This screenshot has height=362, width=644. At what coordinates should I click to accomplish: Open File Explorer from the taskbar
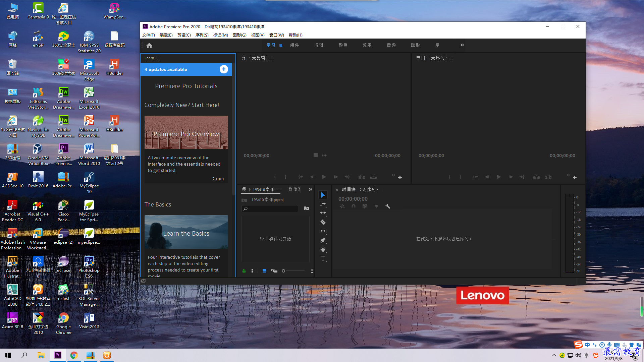point(41,355)
